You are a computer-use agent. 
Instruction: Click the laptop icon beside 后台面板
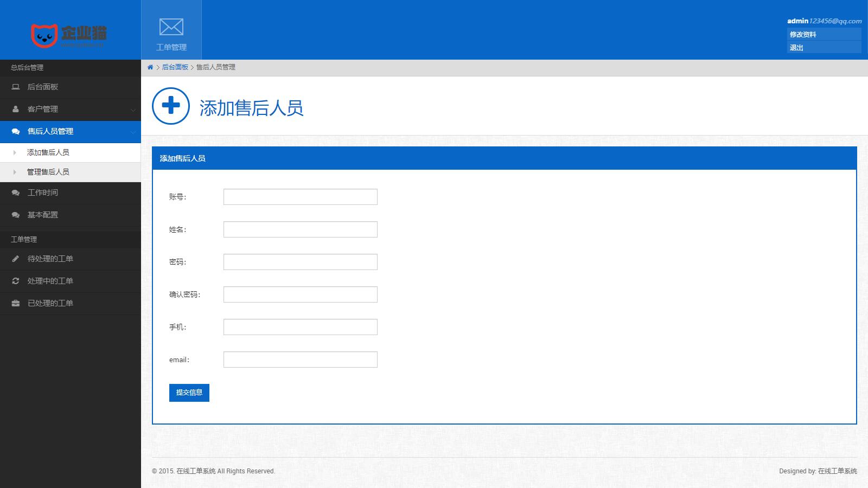(x=16, y=87)
